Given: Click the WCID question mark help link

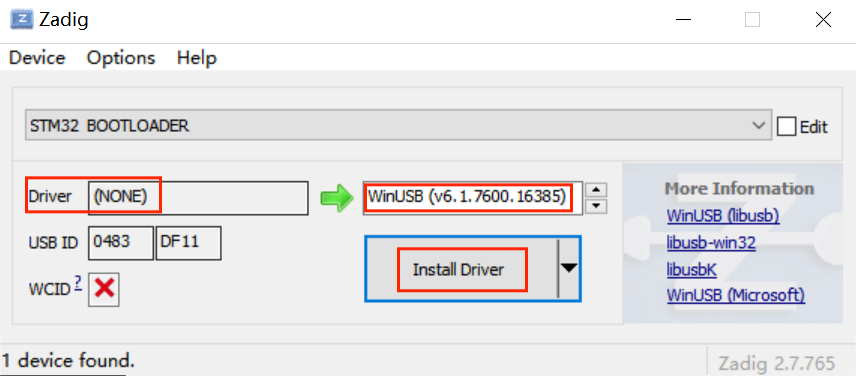Looking at the screenshot, I should tap(78, 283).
